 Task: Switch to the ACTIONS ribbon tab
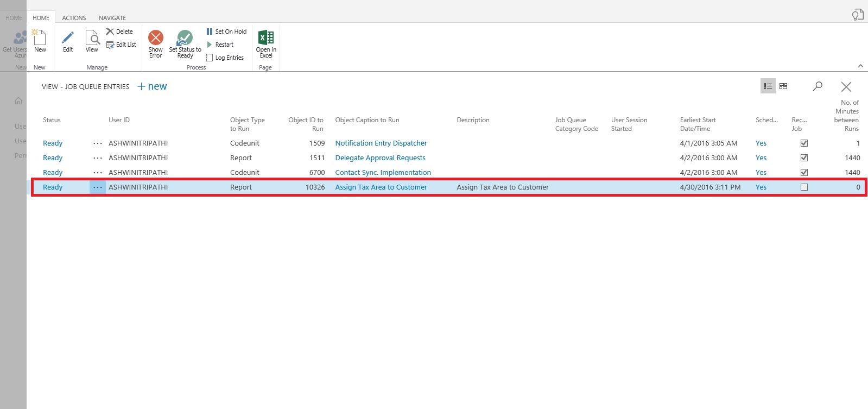tap(74, 18)
